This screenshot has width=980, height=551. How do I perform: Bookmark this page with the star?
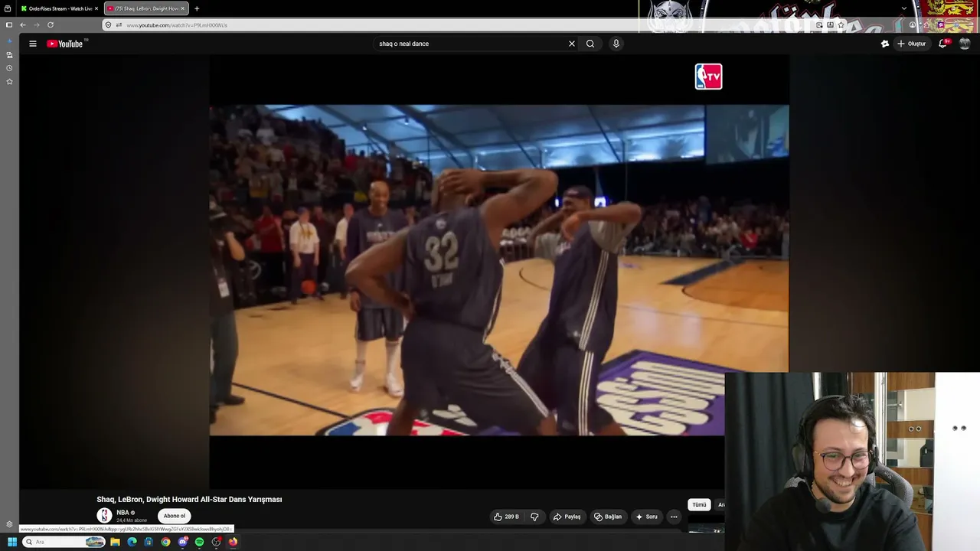[x=841, y=24]
